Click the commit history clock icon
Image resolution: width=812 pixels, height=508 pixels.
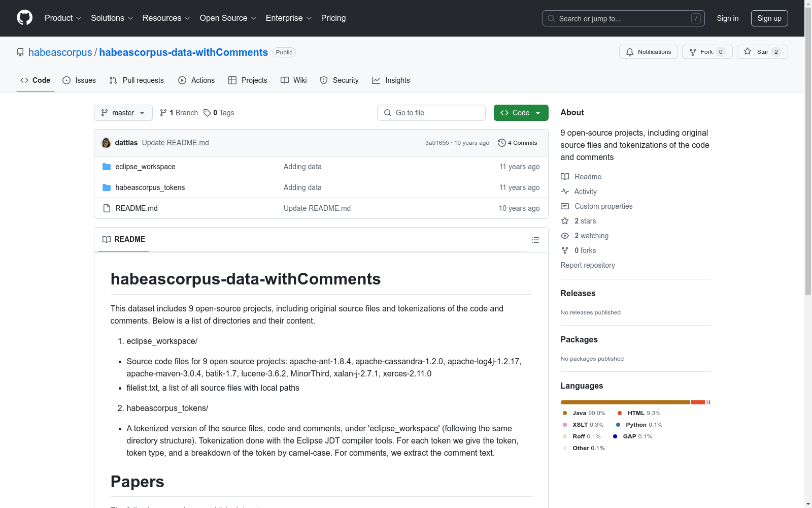[x=502, y=143]
